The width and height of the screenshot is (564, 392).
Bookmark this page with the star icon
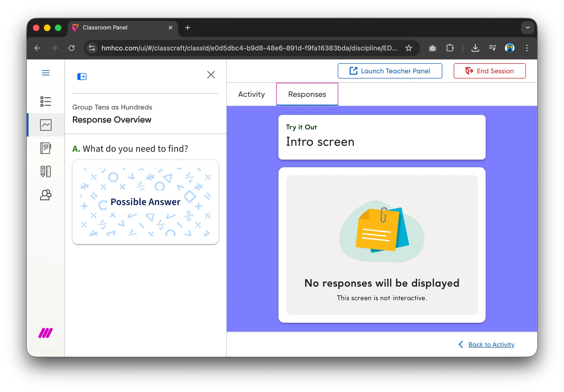409,48
